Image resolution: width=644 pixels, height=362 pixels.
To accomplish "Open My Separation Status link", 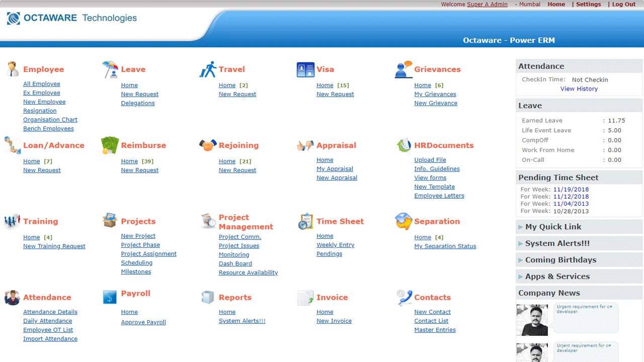I will pos(445,246).
